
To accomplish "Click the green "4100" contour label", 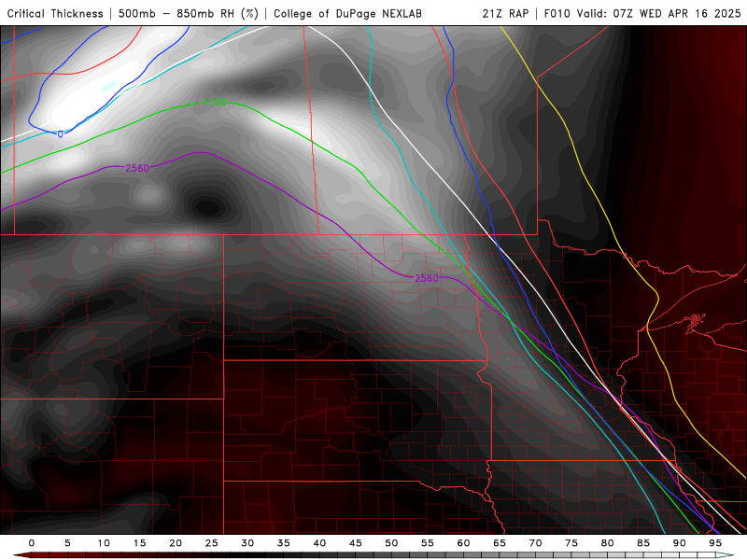I will tap(215, 102).
